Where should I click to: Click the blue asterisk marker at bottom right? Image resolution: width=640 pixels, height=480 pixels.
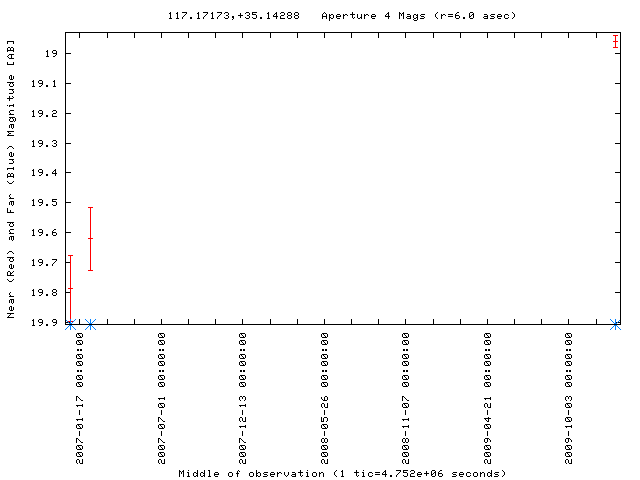[615, 325]
